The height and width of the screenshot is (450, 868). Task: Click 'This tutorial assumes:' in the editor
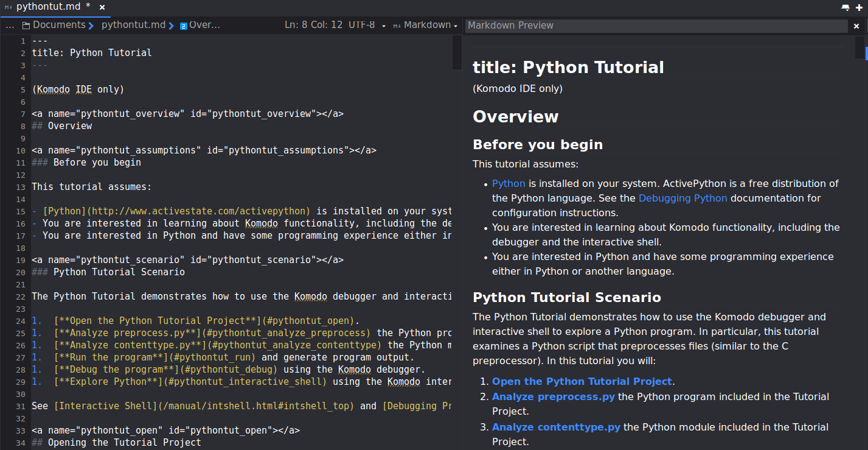(91, 186)
